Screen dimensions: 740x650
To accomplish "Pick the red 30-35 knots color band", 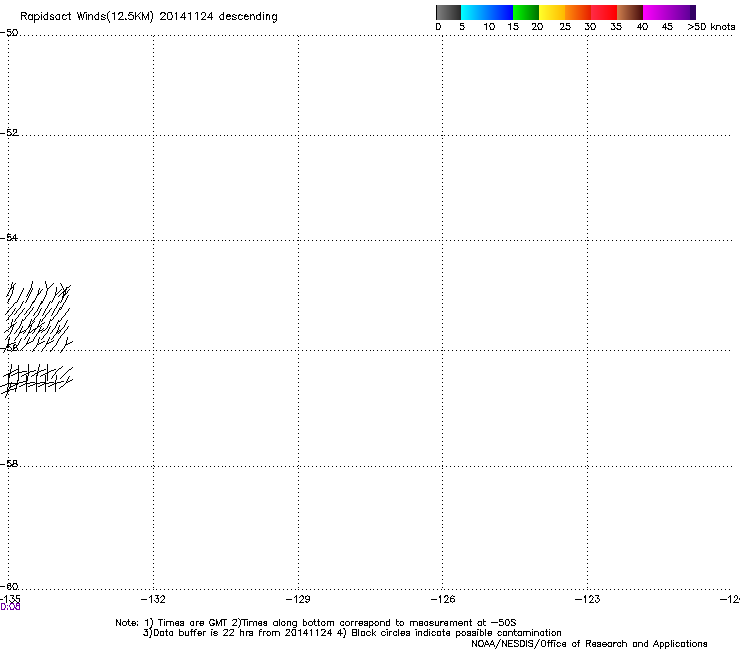I will [x=604, y=12].
